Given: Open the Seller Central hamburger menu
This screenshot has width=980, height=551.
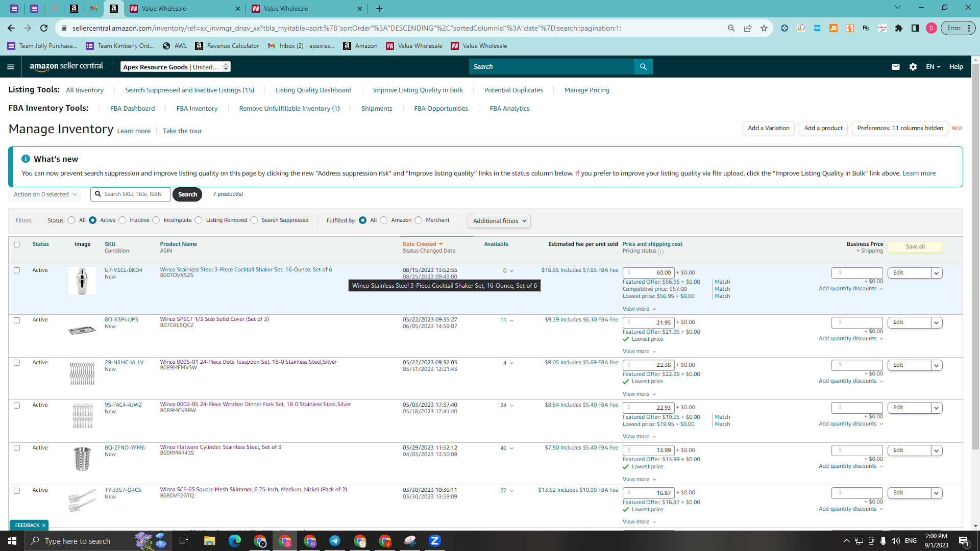Looking at the screenshot, I should tap(11, 67).
